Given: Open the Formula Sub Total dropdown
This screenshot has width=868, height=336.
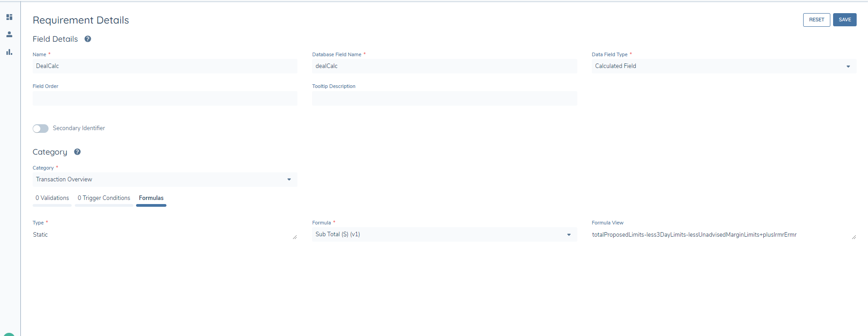Looking at the screenshot, I should pos(444,234).
